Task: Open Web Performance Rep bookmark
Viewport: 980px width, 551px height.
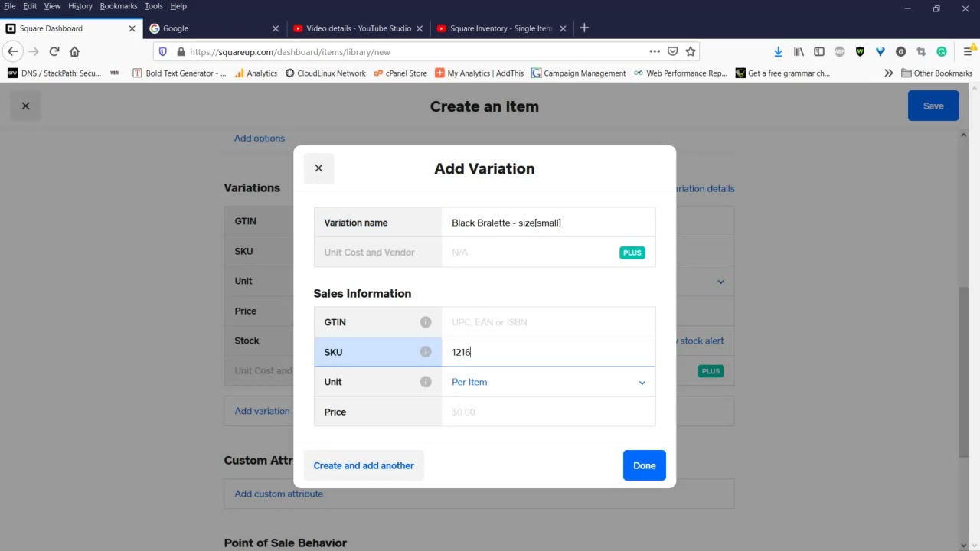Action: 681,73
